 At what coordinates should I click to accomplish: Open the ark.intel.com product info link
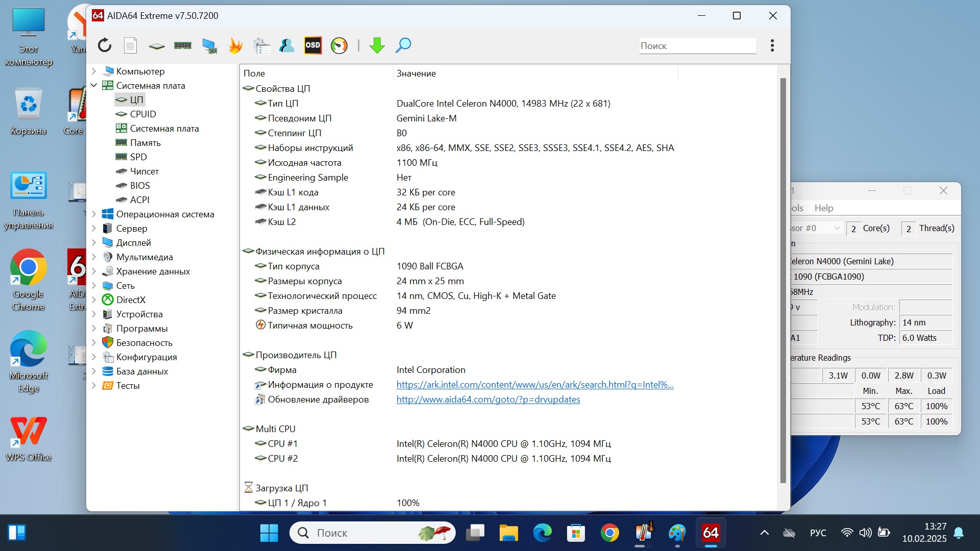(x=535, y=384)
